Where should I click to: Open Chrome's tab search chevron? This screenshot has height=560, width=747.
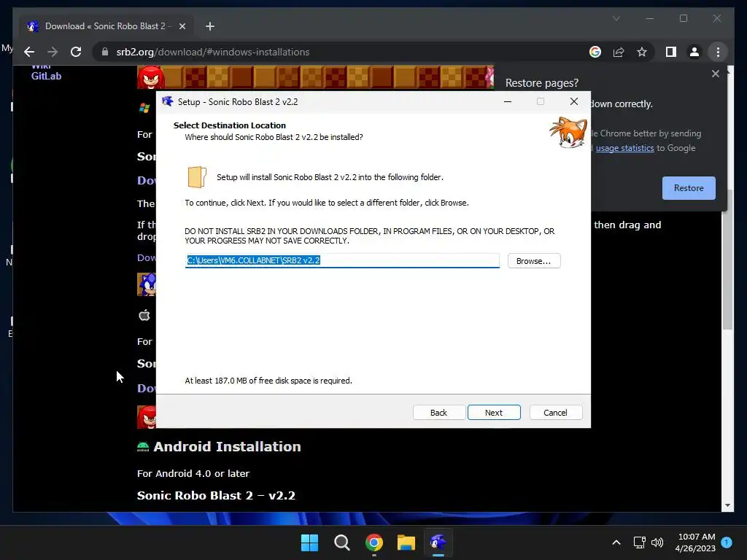click(616, 18)
